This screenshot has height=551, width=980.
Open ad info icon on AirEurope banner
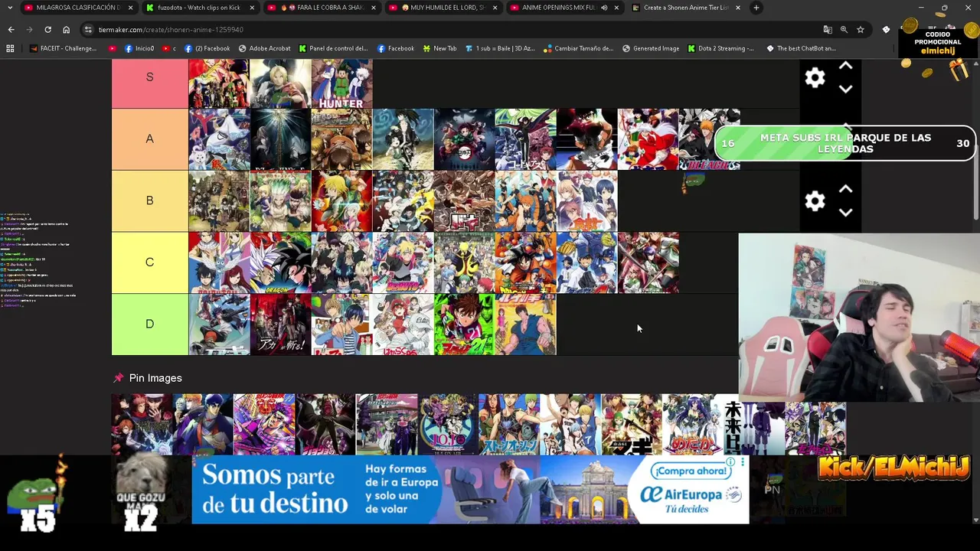pos(732,462)
